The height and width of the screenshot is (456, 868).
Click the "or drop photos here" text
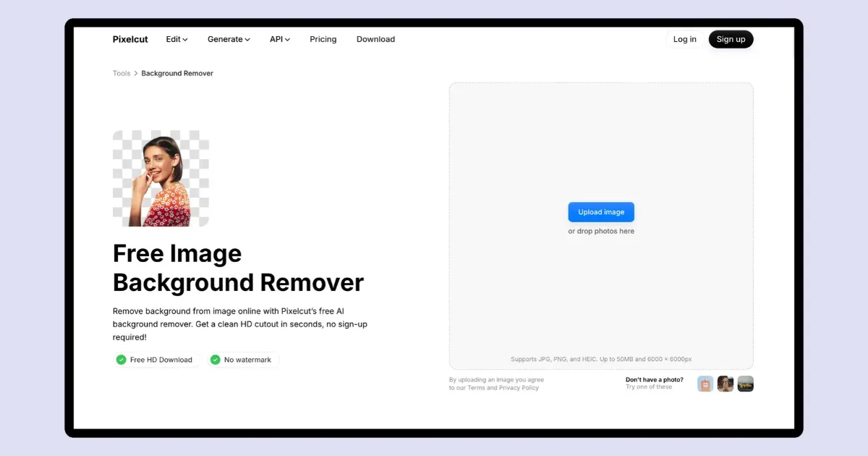tap(601, 232)
